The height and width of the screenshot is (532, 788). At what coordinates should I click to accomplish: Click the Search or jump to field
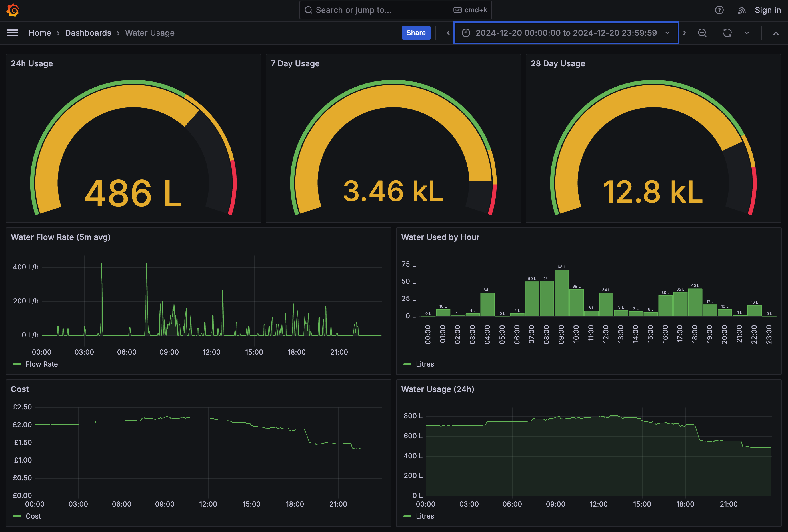[x=395, y=10]
